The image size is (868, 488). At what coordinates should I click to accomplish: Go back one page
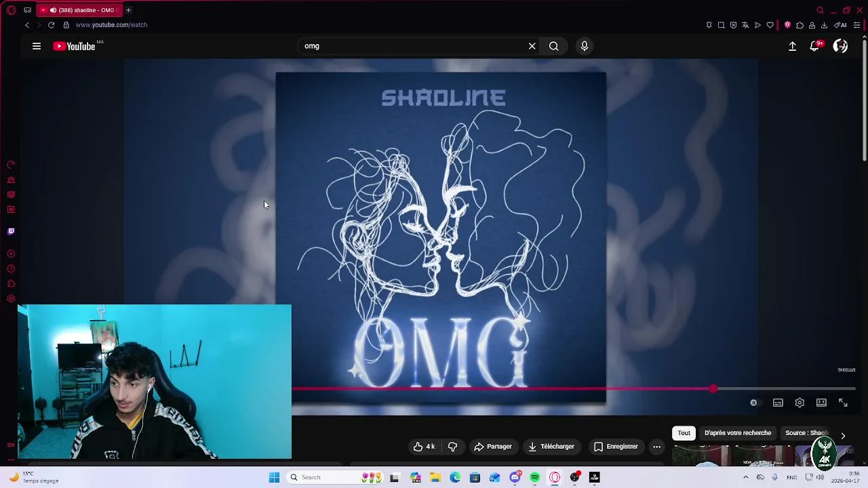tap(27, 25)
